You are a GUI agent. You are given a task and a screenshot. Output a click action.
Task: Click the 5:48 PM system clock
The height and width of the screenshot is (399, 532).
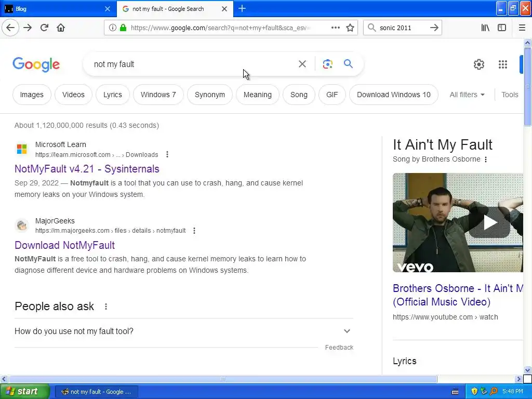(513, 391)
